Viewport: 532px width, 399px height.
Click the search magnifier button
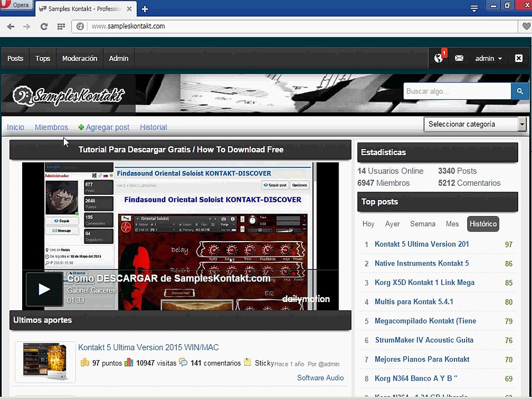[x=520, y=91]
